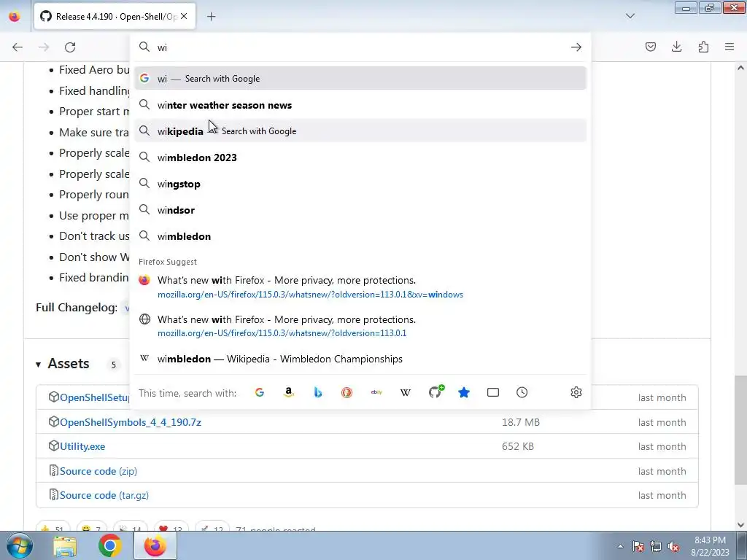Open Save to Pocket icon

[x=650, y=47]
